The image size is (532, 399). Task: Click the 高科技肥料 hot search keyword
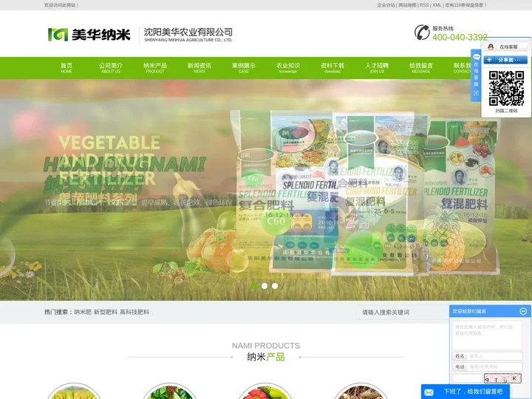134,312
